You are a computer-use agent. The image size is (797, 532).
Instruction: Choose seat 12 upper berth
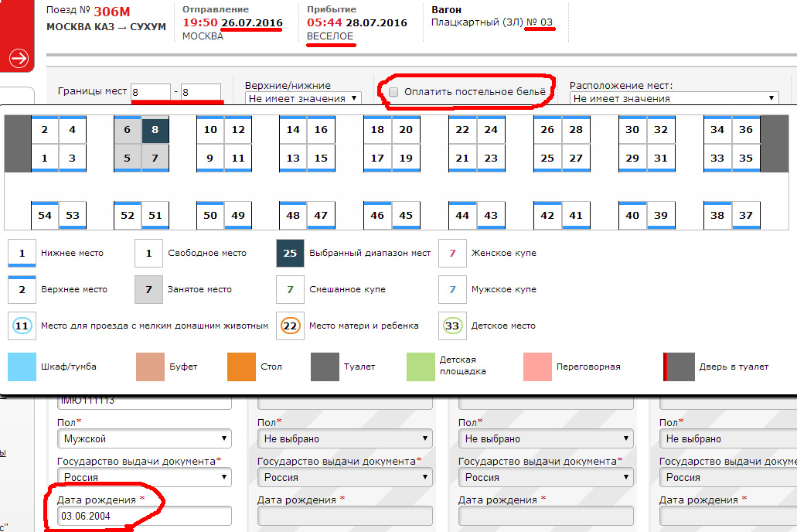point(238,130)
